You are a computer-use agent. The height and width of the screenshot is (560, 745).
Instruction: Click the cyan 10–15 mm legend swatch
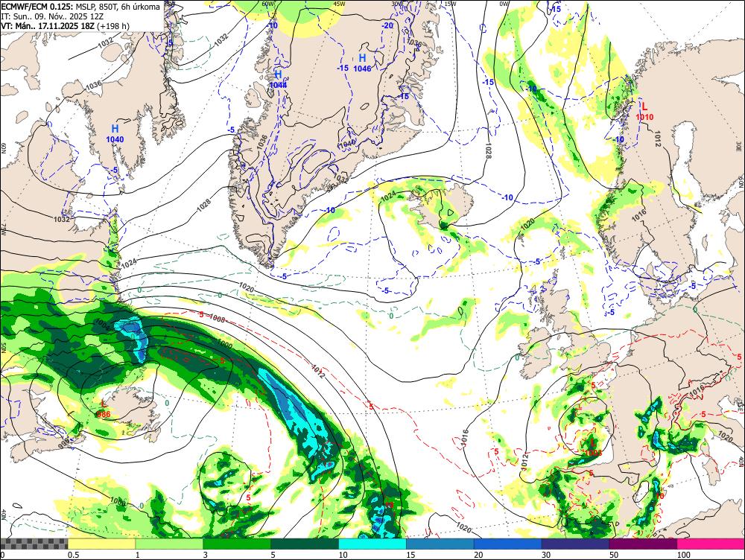[372, 544]
